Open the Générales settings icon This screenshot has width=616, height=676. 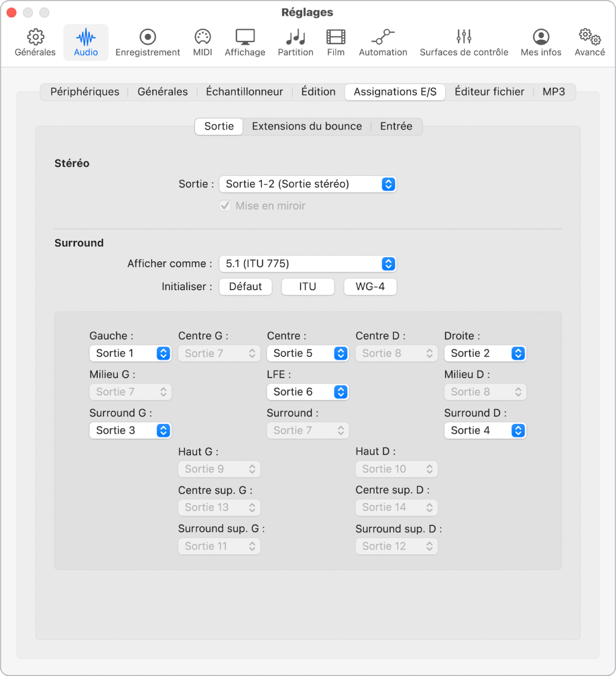34,42
